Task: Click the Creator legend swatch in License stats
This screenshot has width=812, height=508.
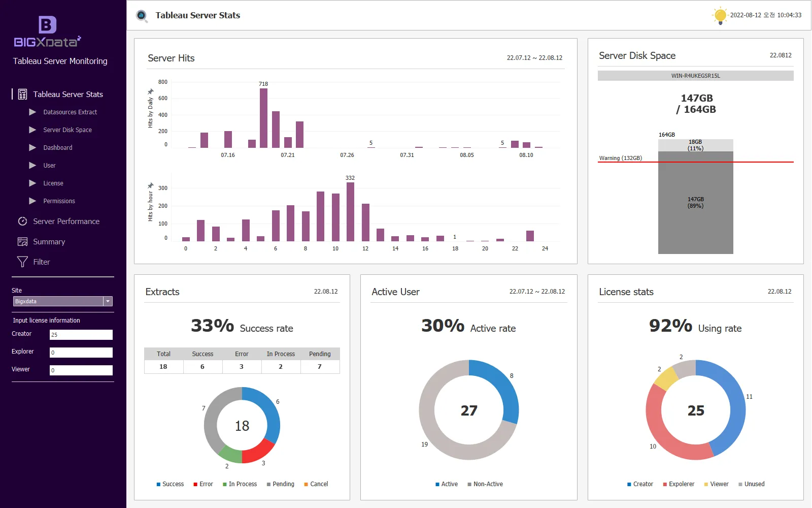Action: 629,484
